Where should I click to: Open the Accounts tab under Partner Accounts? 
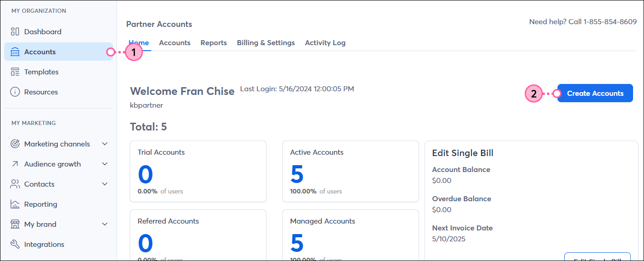(174, 42)
